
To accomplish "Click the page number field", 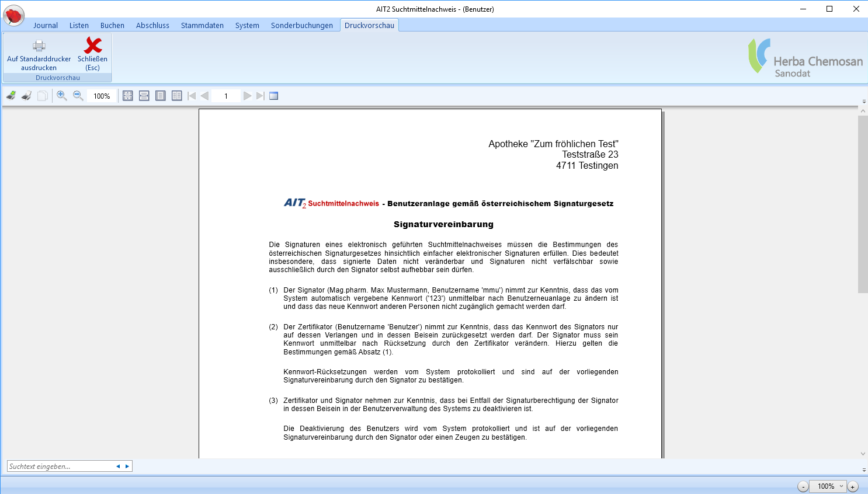I will 226,96.
